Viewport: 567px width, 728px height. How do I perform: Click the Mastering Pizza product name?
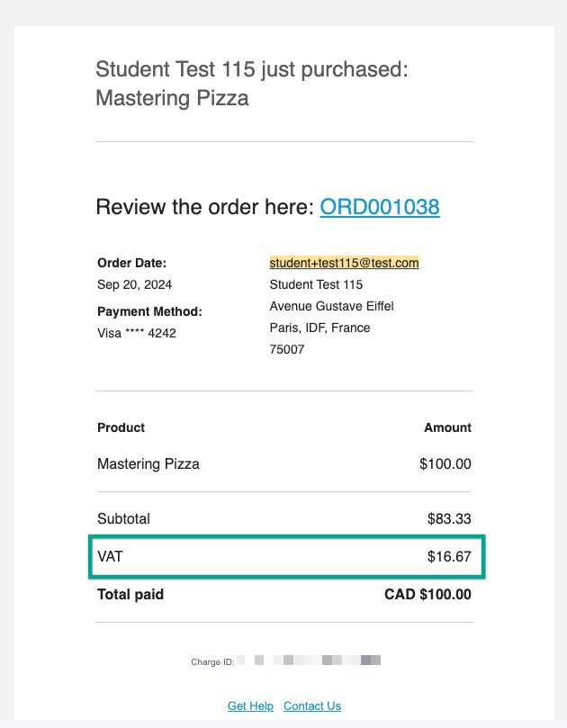pos(148,463)
